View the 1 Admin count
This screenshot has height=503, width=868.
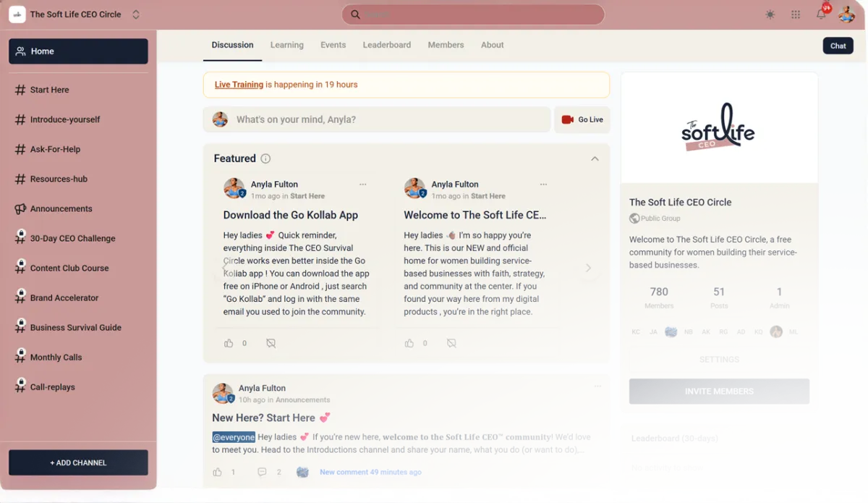click(x=779, y=297)
